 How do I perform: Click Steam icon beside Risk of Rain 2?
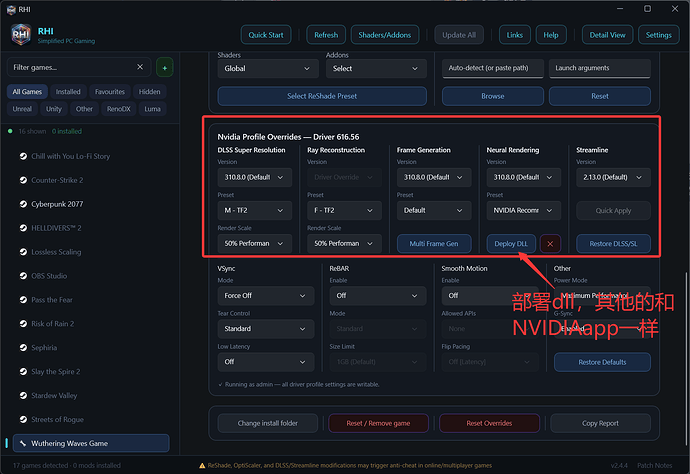23,323
